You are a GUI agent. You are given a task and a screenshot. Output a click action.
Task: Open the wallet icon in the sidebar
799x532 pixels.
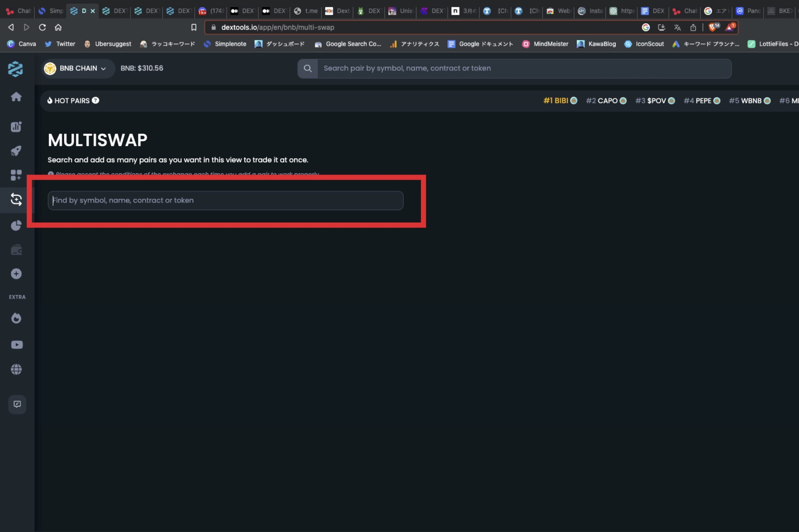pyautogui.click(x=16, y=250)
